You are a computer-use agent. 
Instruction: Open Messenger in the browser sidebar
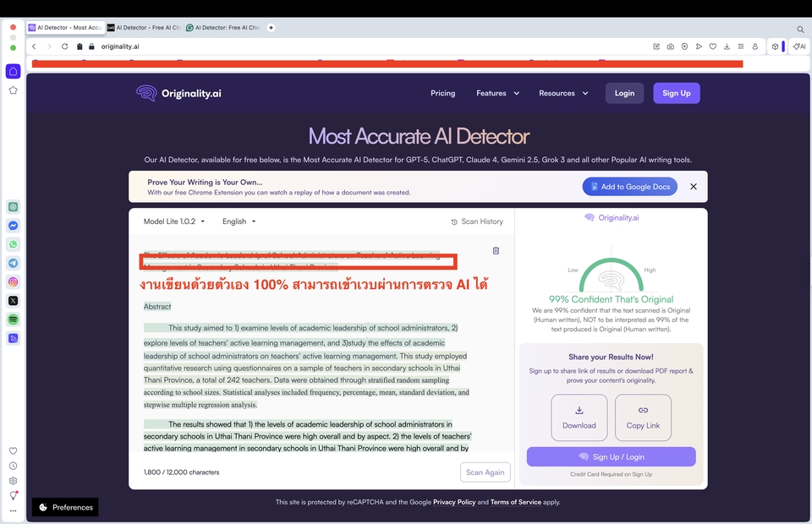pyautogui.click(x=14, y=226)
